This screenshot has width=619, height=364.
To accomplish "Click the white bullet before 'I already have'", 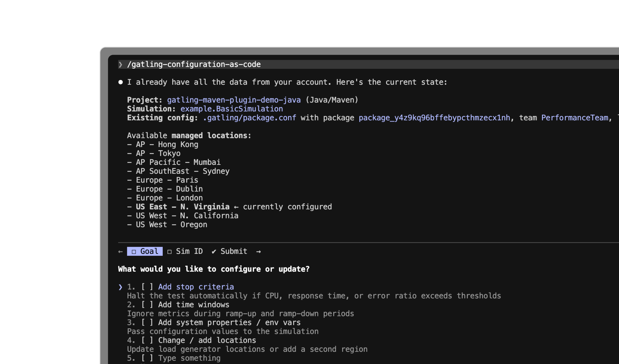I will 120,82.
